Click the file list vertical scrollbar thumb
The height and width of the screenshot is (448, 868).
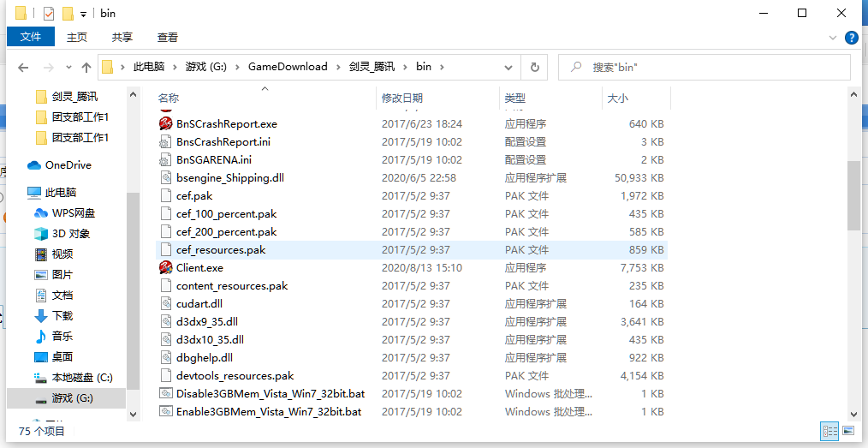(854, 194)
